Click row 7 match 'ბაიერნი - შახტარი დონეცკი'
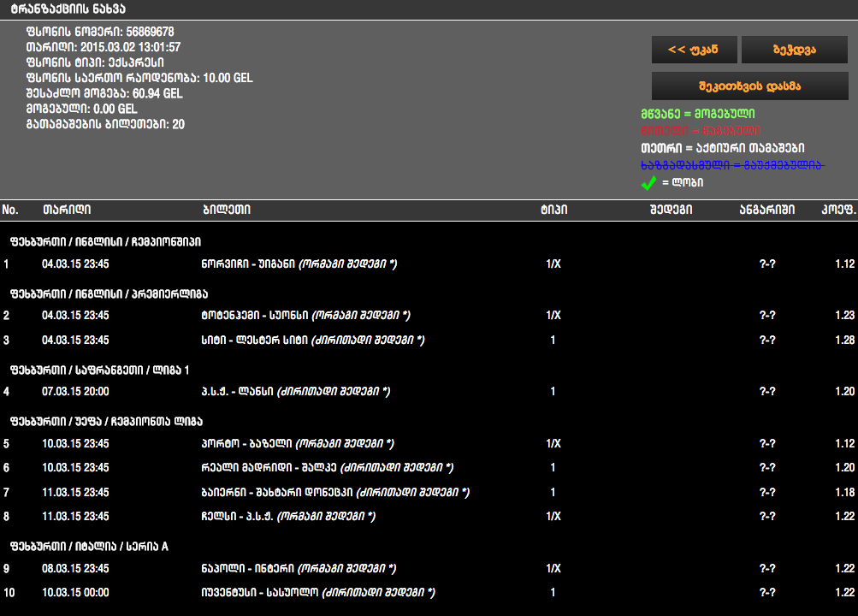Screen dimensions: 858x616 (x=277, y=492)
